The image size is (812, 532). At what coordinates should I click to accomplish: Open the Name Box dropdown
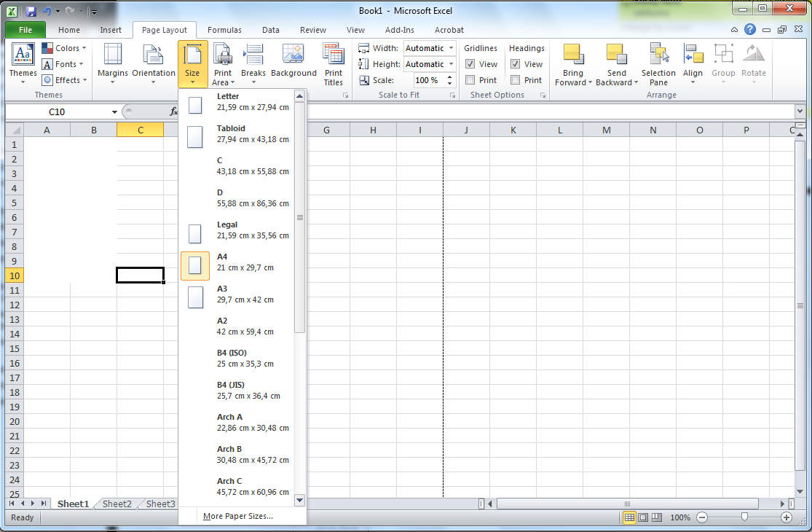114,112
